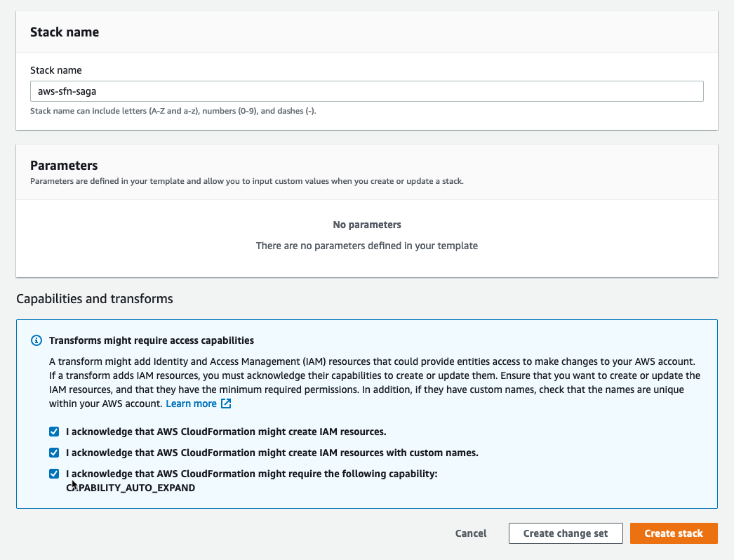
Task: Click the external link icon beside Learn more
Action: 226,404
